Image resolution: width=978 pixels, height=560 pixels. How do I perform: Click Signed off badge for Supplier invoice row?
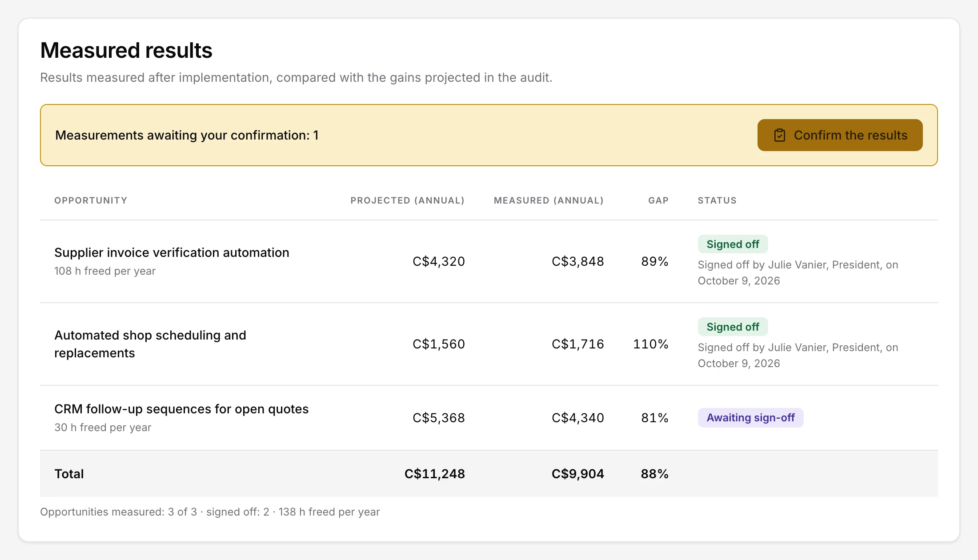(x=733, y=244)
